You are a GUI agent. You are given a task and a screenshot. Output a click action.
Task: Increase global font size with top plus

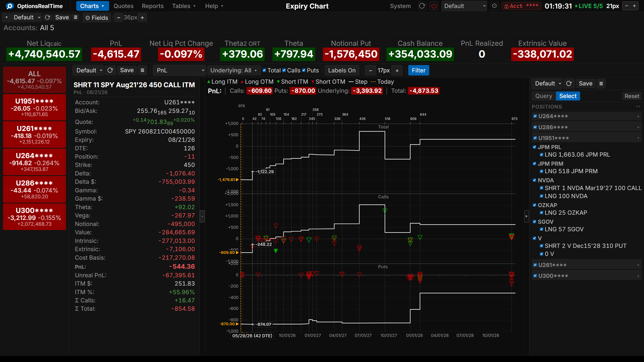point(634,6)
